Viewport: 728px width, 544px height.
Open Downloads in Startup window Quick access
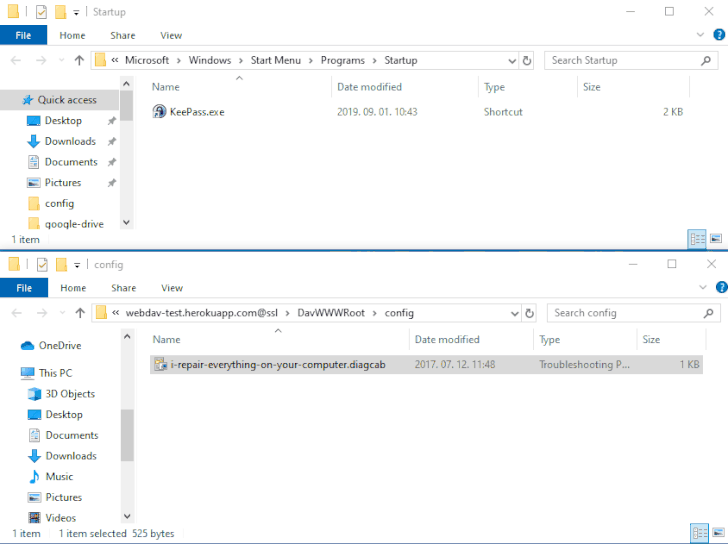70,141
